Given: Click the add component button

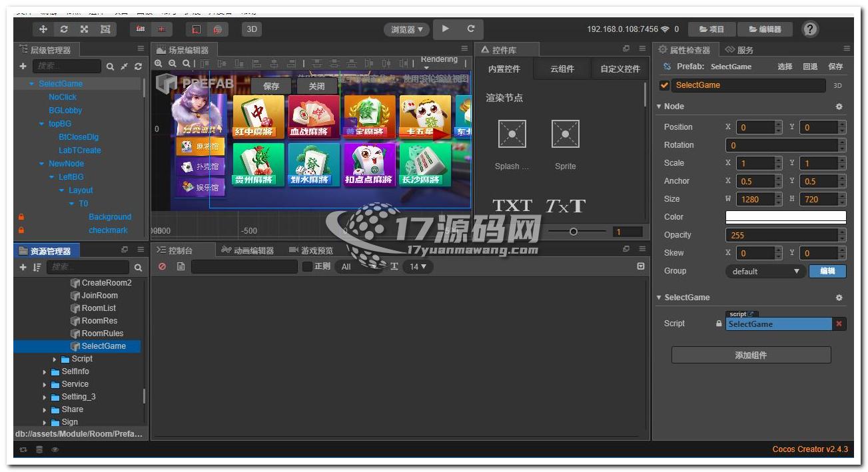Looking at the screenshot, I should [x=751, y=355].
